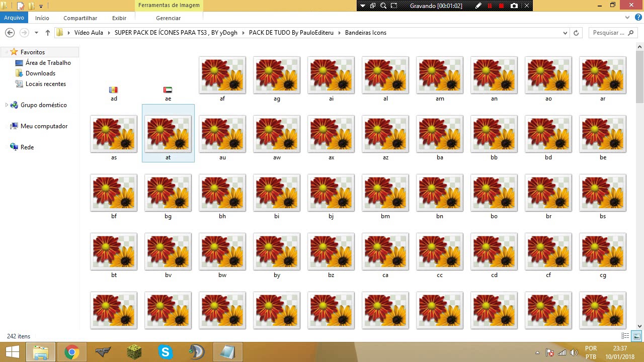The width and height of the screenshot is (644, 362).
Task: Open the magnifier tool in the recorder bar
Action: (x=383, y=6)
